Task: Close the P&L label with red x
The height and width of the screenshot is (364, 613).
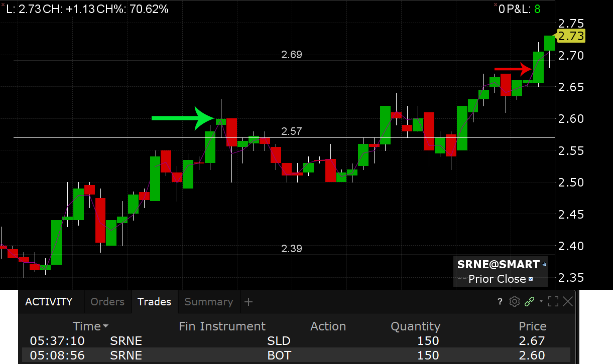Action: click(495, 4)
